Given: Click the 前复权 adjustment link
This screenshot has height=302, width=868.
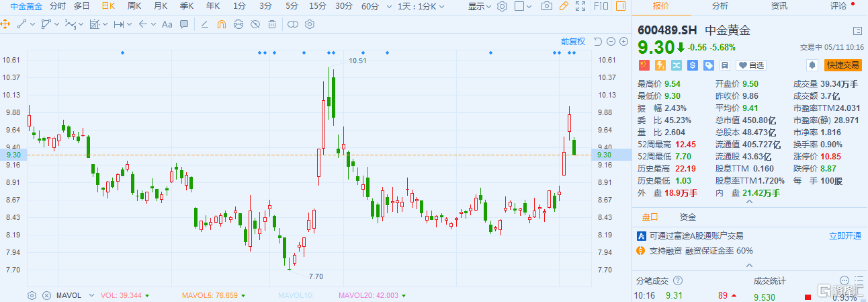Looking at the screenshot, I should [x=573, y=42].
